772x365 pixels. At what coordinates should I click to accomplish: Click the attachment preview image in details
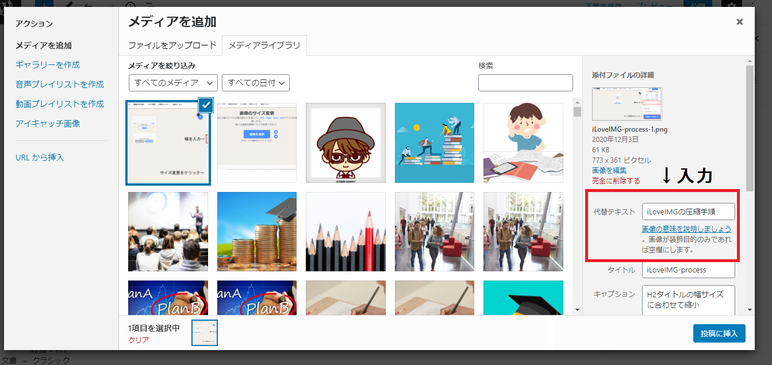(627, 104)
